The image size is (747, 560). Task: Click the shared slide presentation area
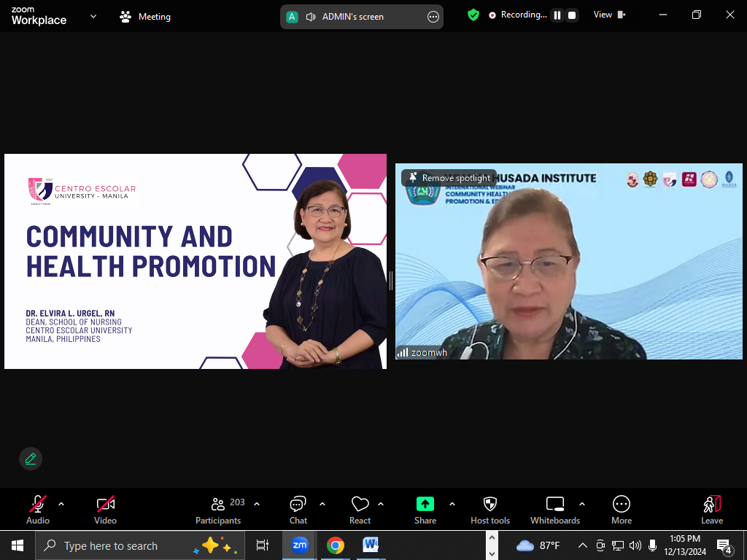tap(196, 261)
